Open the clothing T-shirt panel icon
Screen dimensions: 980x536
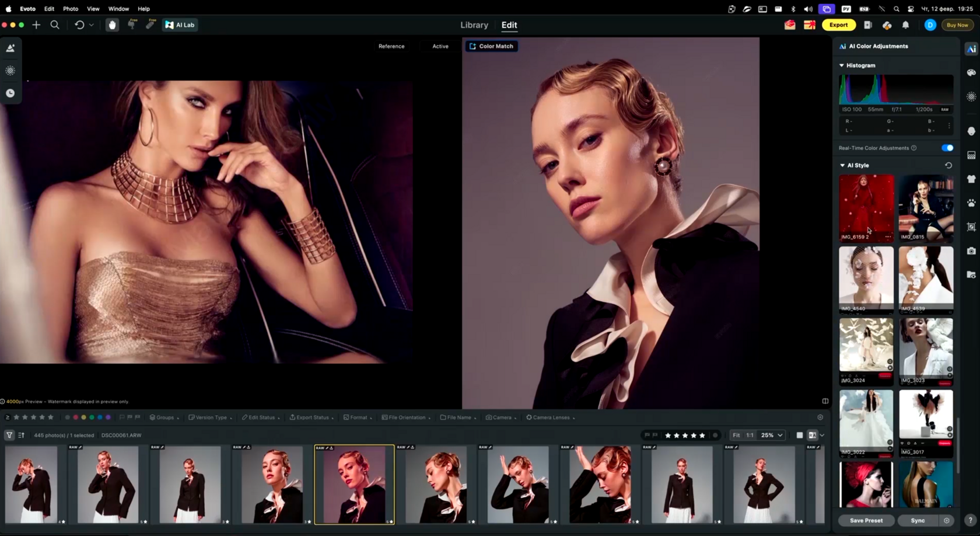(971, 179)
